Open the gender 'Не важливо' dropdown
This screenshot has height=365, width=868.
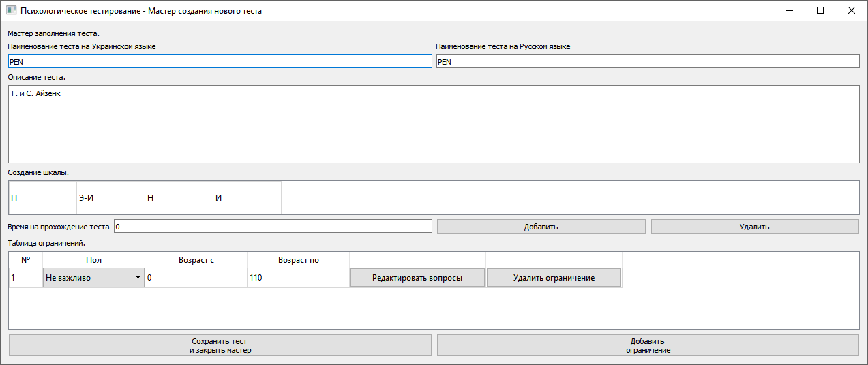pyautogui.click(x=93, y=278)
